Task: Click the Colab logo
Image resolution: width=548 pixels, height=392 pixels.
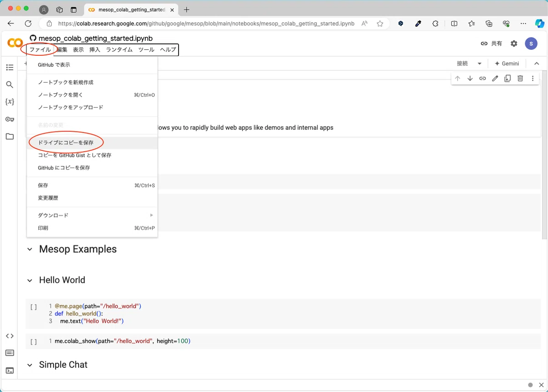Action: point(15,43)
